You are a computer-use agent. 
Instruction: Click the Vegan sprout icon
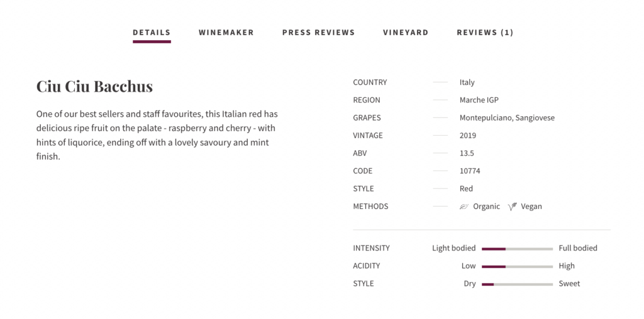pyautogui.click(x=513, y=207)
